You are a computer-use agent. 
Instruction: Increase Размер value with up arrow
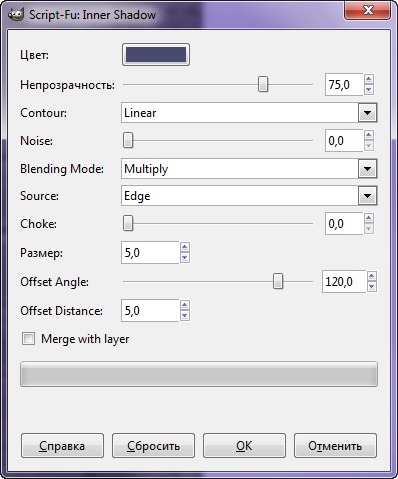coord(185,248)
